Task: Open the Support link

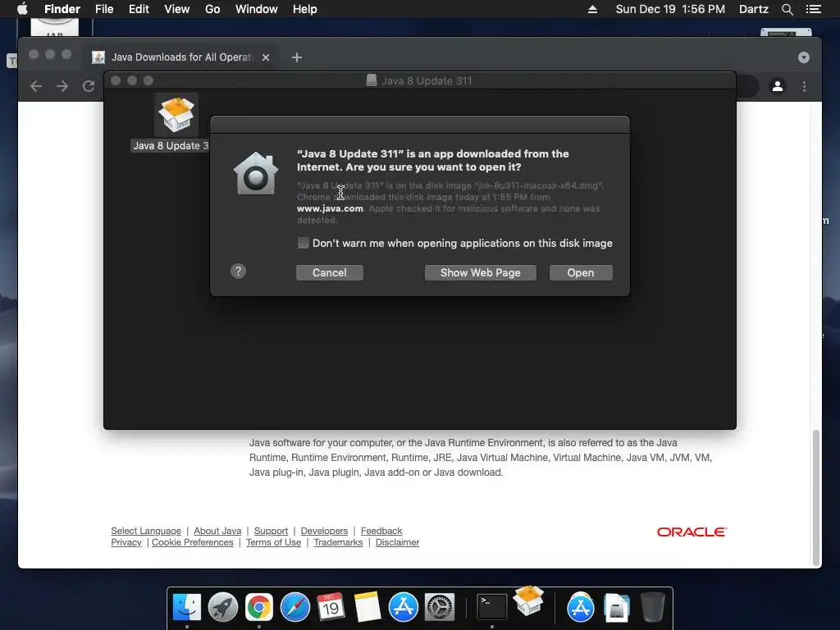Action: [271, 531]
